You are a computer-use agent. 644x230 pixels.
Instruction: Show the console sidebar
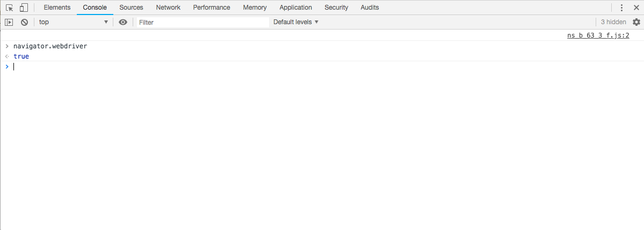click(9, 22)
